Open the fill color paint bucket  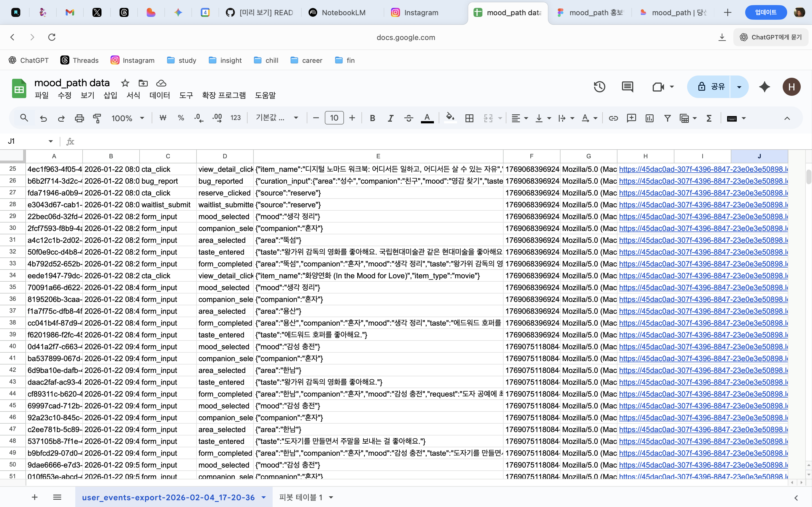[450, 118]
